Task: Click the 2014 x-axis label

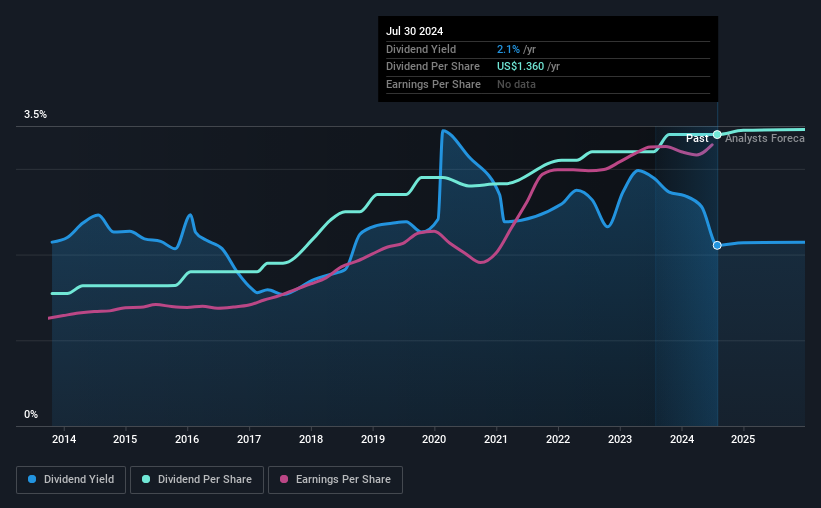Action: coord(64,439)
